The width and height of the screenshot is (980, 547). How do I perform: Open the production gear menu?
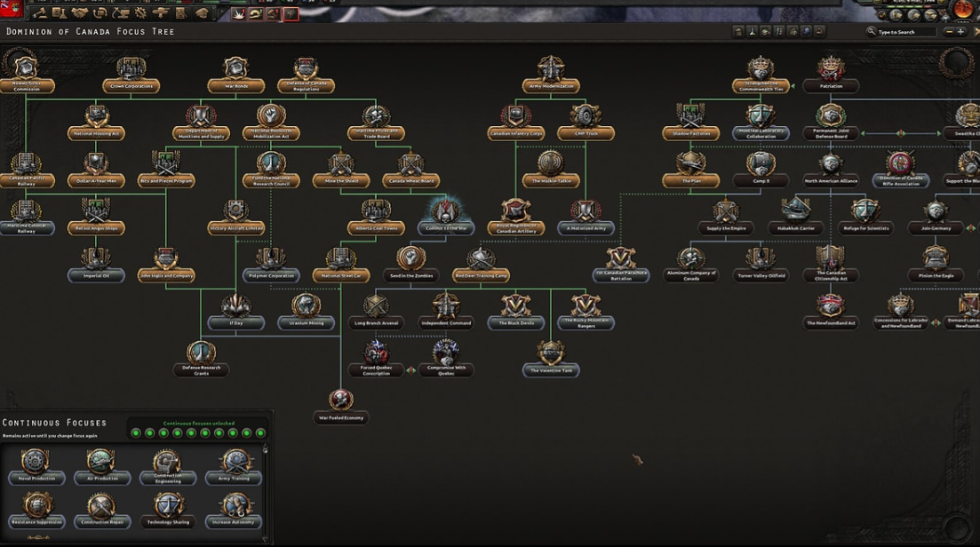[140, 13]
